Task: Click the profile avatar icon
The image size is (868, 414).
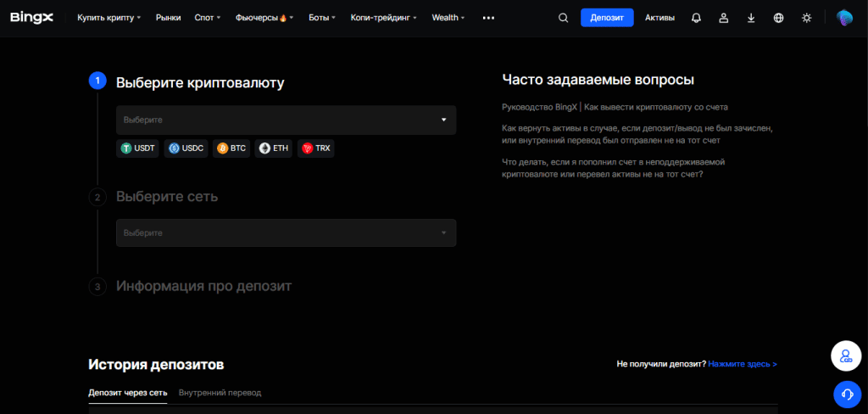Action: [x=844, y=18]
